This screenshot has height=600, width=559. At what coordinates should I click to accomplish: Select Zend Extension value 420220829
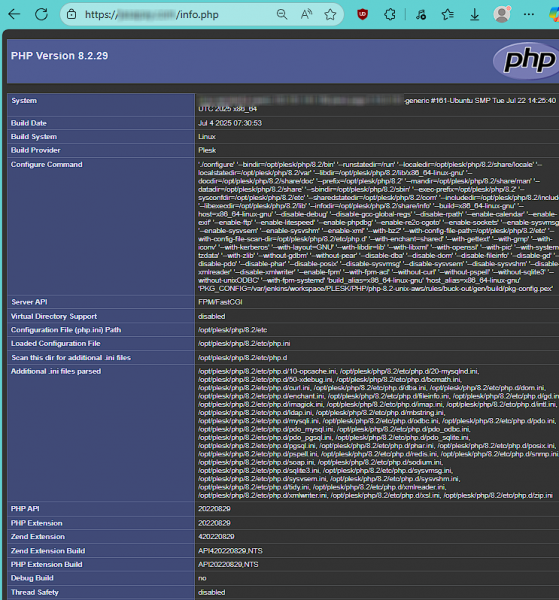216,537
